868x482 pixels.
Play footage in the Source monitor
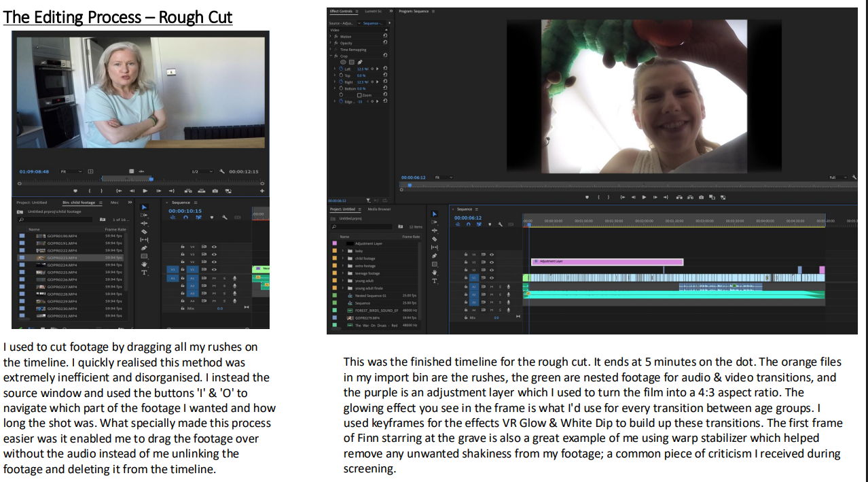145,191
